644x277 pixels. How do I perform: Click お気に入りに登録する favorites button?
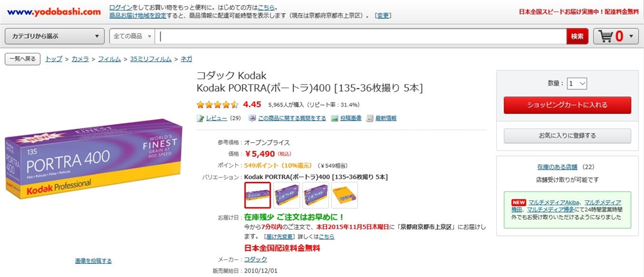coord(567,135)
